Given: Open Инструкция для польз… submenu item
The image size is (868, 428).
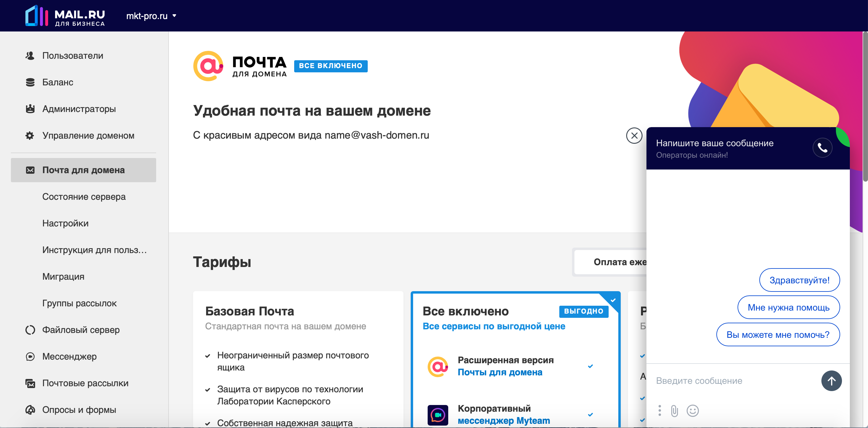Looking at the screenshot, I should 95,250.
